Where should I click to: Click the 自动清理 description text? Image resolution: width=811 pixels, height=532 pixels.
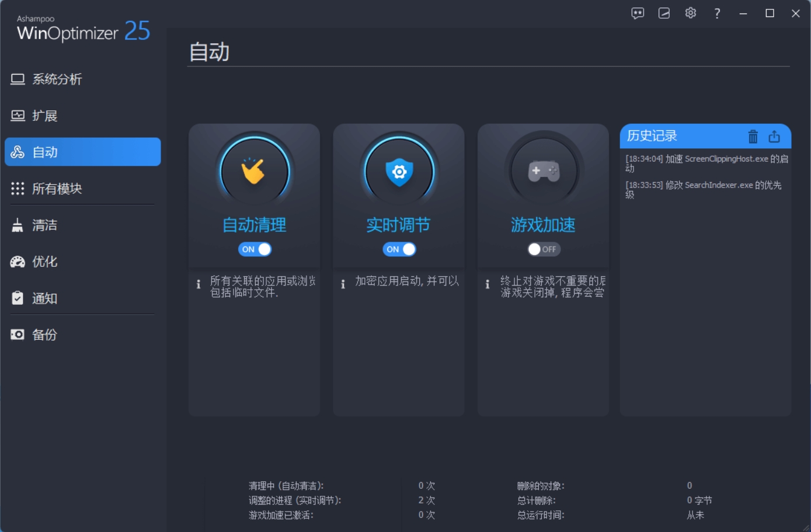point(263,287)
